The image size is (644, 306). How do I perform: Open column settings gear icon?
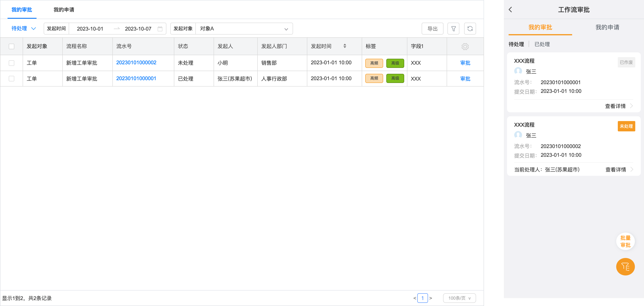click(465, 46)
